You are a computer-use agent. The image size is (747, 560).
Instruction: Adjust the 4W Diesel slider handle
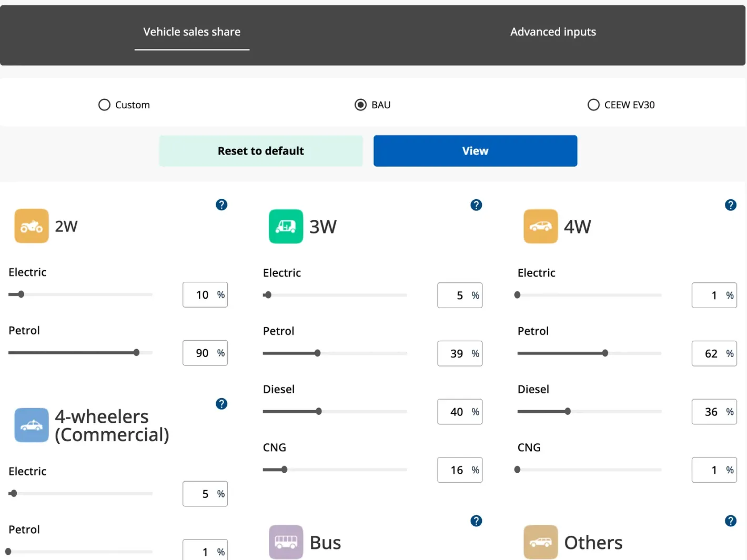coord(568,411)
